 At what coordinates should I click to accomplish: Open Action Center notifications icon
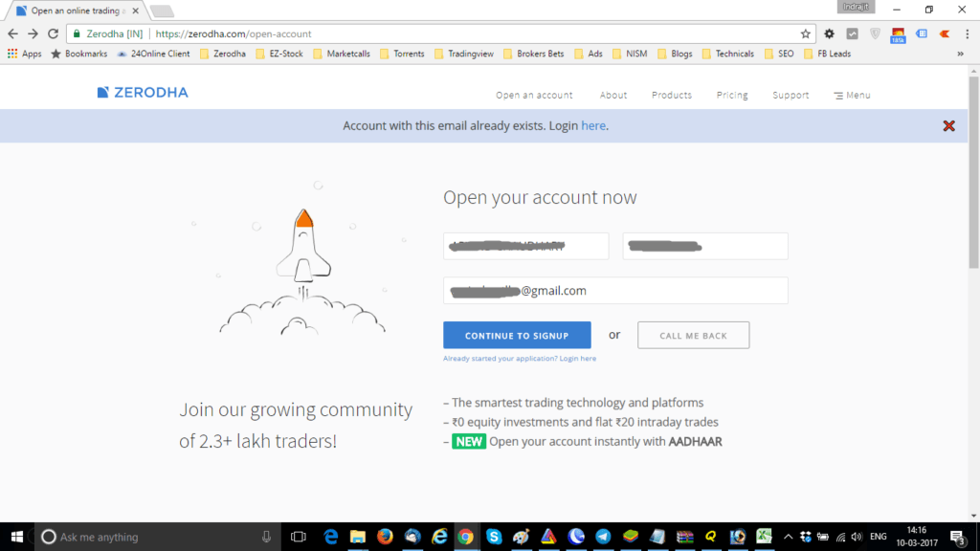coord(958,537)
